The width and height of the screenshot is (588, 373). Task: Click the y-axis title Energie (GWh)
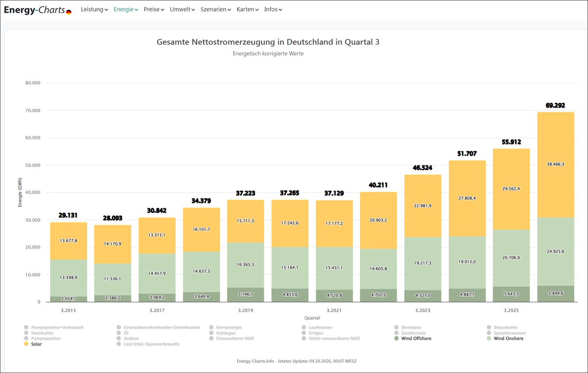[x=20, y=192]
